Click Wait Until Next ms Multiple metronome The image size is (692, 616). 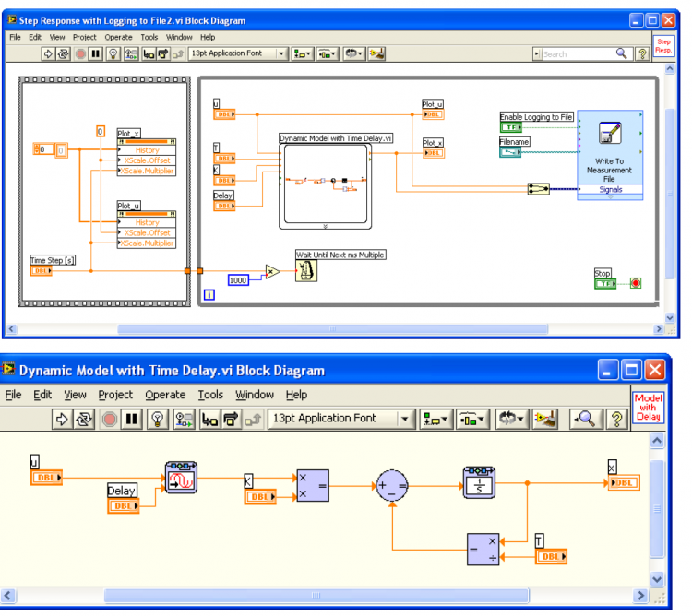pyautogui.click(x=305, y=271)
